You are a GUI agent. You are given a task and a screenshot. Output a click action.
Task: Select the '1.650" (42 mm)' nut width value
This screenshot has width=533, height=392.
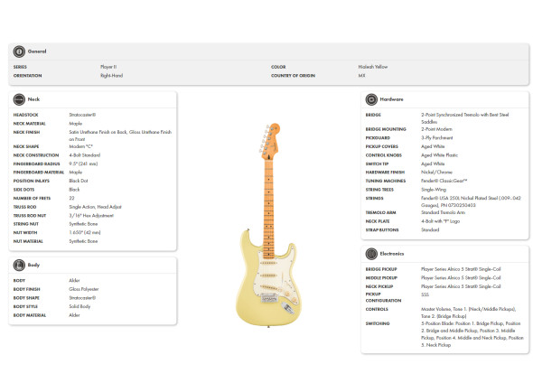coord(85,232)
